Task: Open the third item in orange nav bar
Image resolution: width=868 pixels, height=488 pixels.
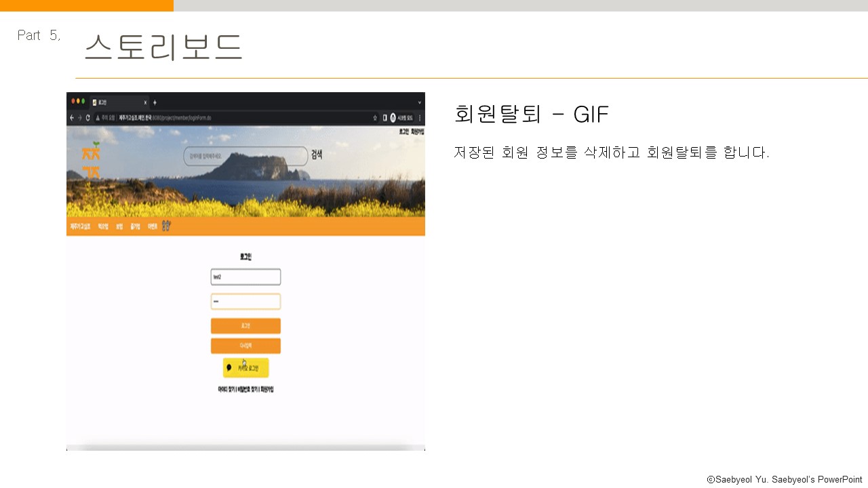Action: click(119, 226)
